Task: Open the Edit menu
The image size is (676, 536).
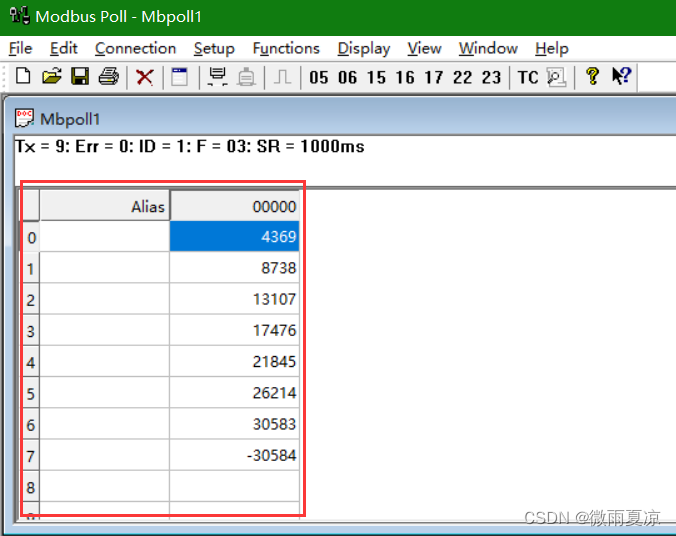Action: click(63, 48)
